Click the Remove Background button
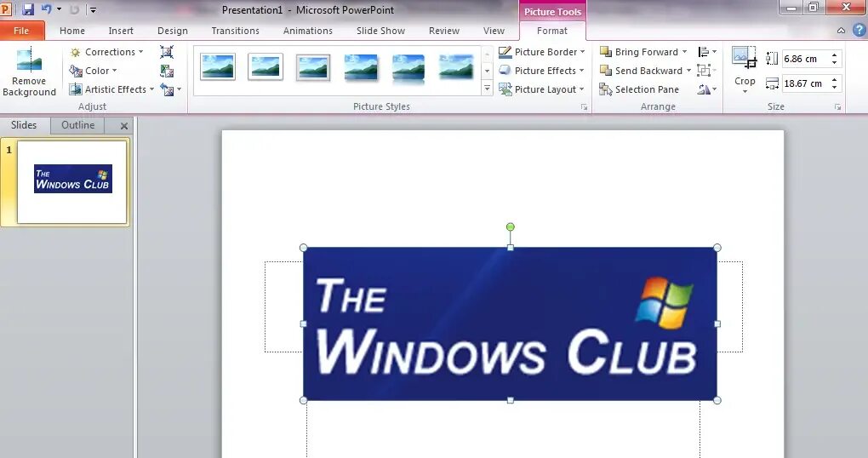868x458 pixels. pyautogui.click(x=29, y=72)
